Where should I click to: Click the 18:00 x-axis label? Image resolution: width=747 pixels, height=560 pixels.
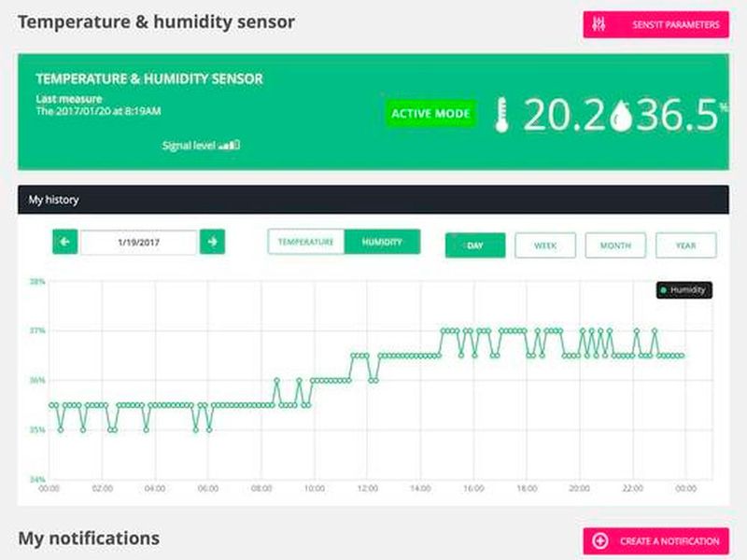[527, 488]
